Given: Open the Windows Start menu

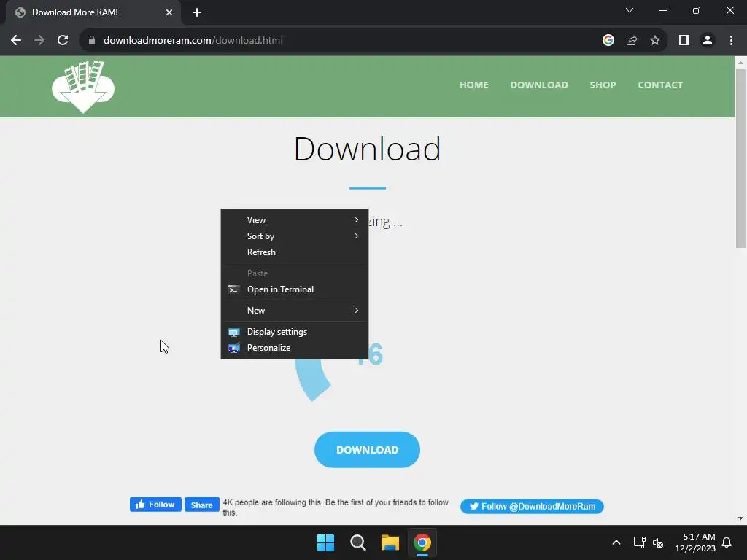Looking at the screenshot, I should (x=326, y=542).
